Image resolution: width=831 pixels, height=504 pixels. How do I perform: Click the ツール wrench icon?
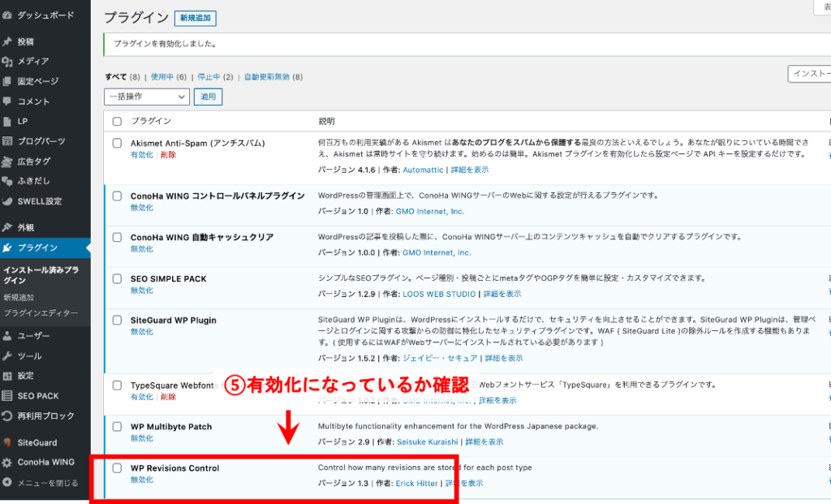6,355
